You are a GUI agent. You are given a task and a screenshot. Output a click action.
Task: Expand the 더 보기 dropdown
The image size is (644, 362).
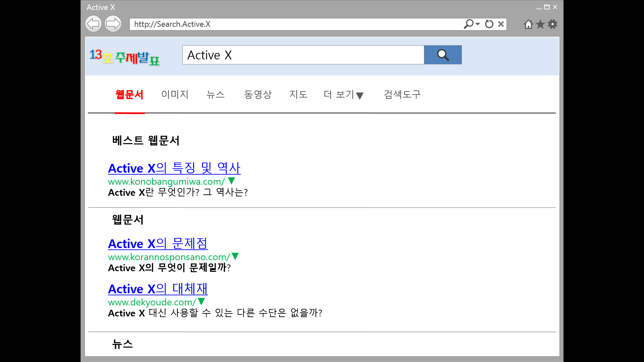tap(343, 95)
